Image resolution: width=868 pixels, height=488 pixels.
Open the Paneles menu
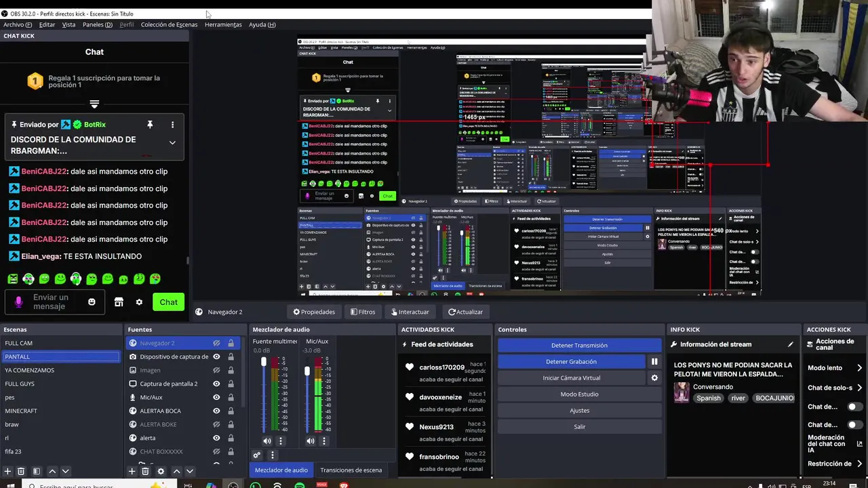(98, 24)
